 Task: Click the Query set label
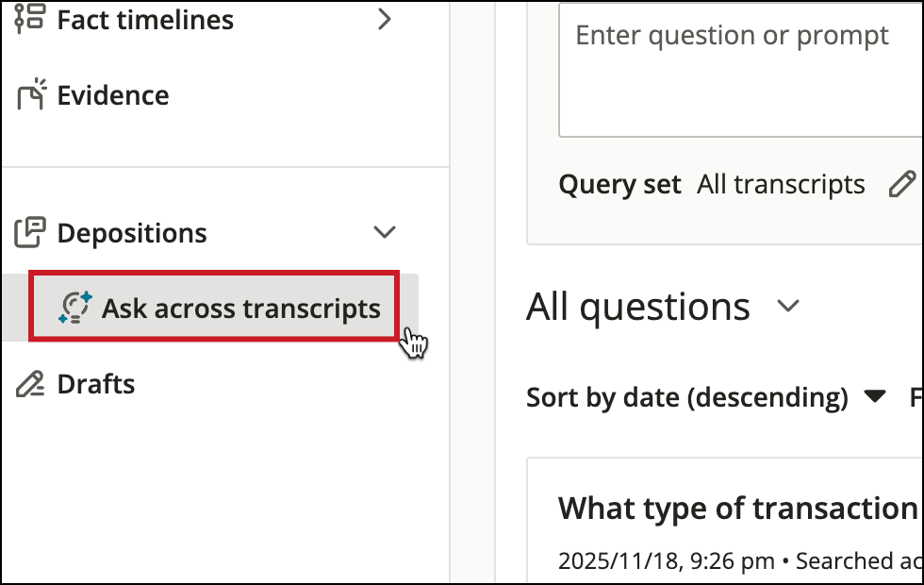620,183
